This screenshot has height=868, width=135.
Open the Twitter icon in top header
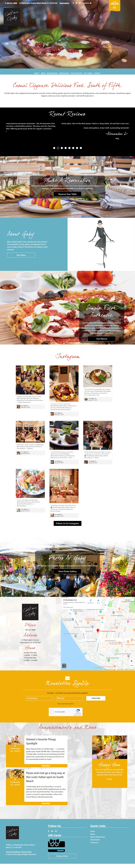(76, 3)
